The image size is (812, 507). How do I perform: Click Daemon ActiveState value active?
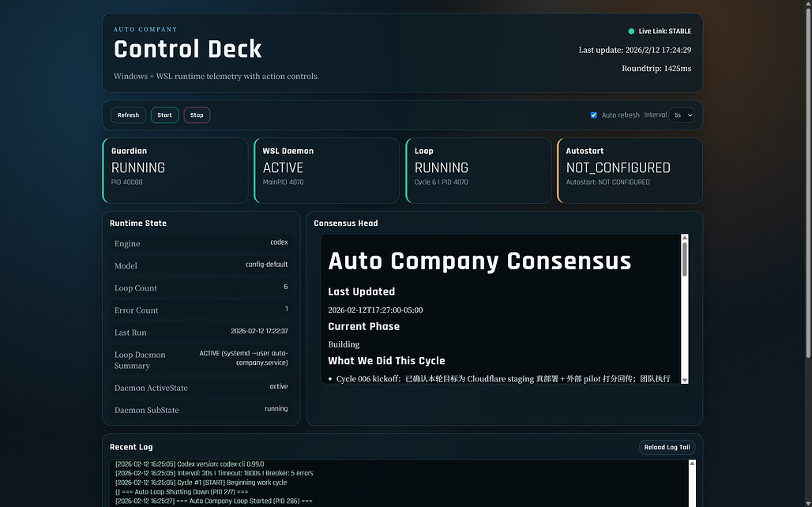[279, 386]
